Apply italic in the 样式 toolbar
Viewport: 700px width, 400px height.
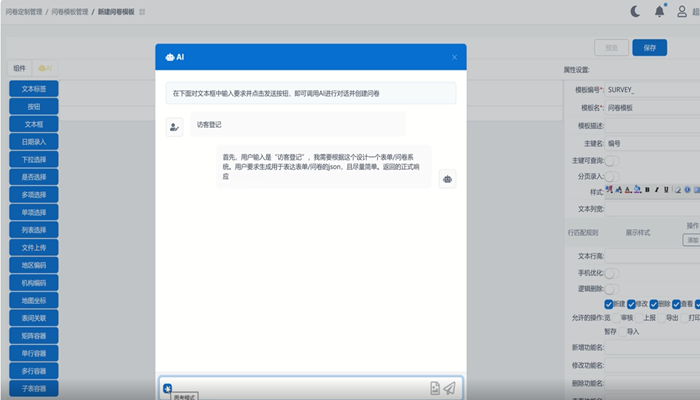pos(657,190)
